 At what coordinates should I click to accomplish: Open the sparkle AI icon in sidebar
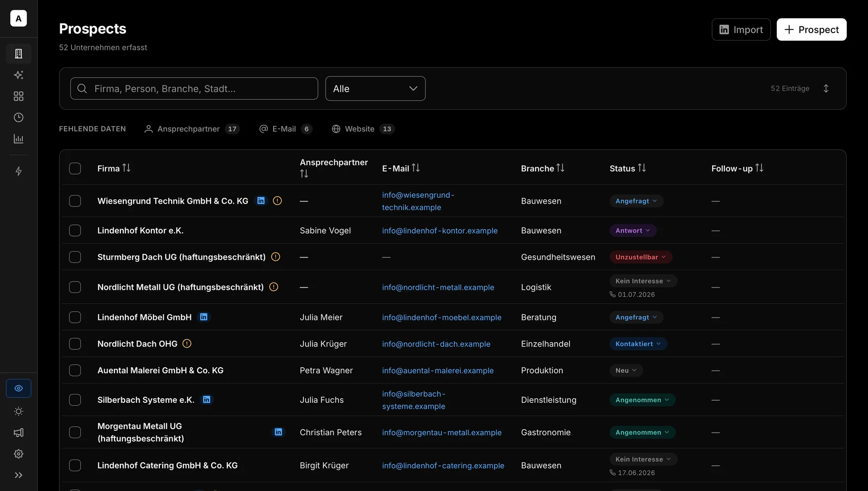(19, 75)
